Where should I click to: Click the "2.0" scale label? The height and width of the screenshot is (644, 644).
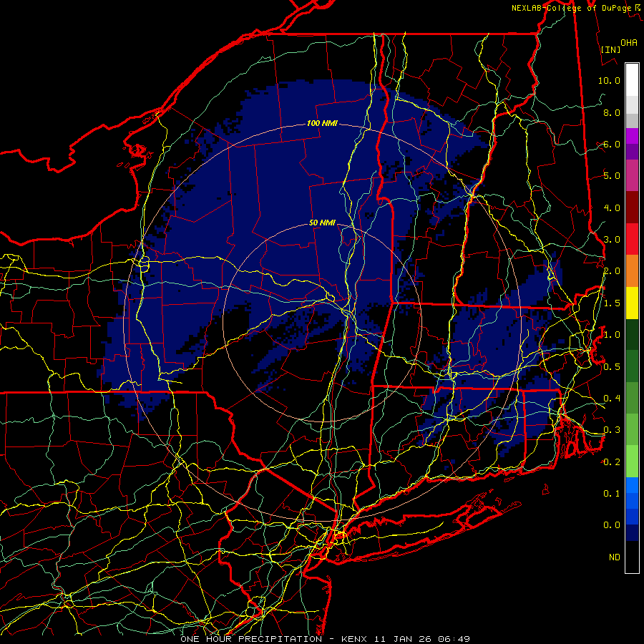pyautogui.click(x=612, y=271)
